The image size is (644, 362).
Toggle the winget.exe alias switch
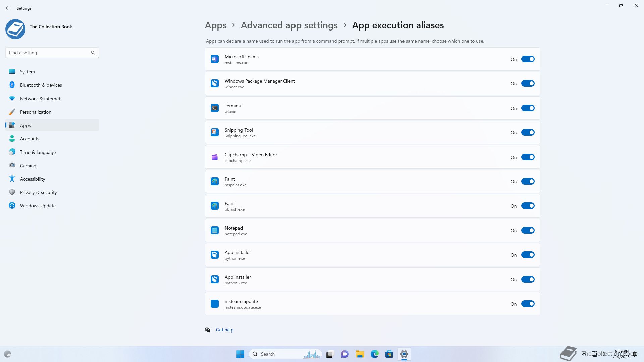pos(528,83)
